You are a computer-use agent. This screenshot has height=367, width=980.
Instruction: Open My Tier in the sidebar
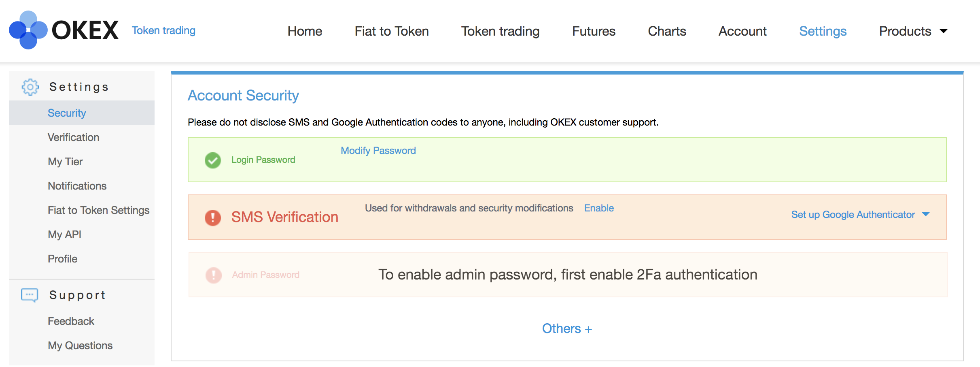65,162
